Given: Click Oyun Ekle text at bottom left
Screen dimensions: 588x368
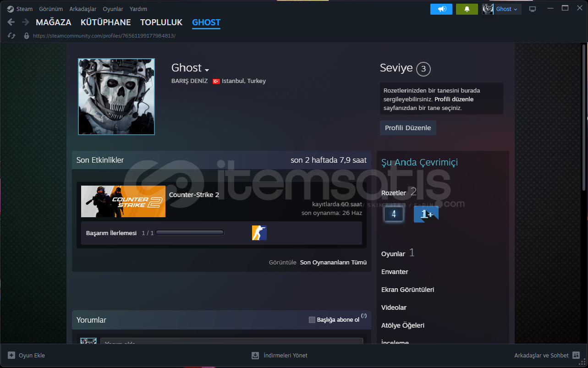Looking at the screenshot, I should (x=32, y=355).
